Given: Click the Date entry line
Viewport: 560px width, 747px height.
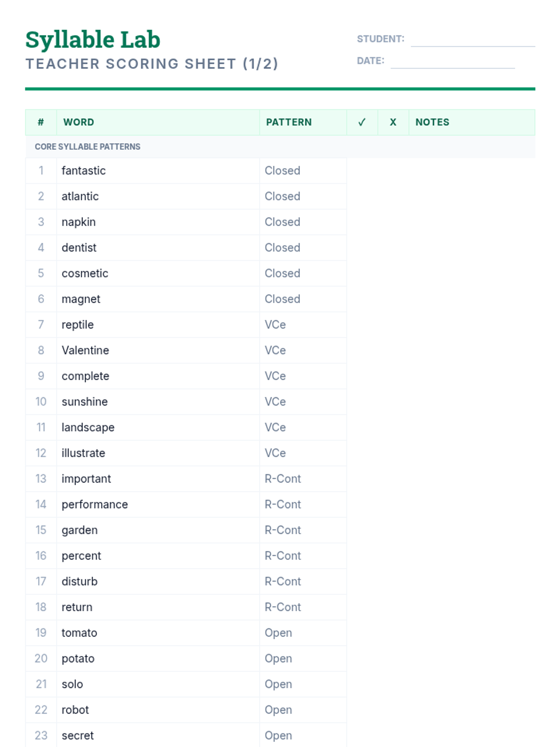Looking at the screenshot, I should pyautogui.click(x=452, y=63).
